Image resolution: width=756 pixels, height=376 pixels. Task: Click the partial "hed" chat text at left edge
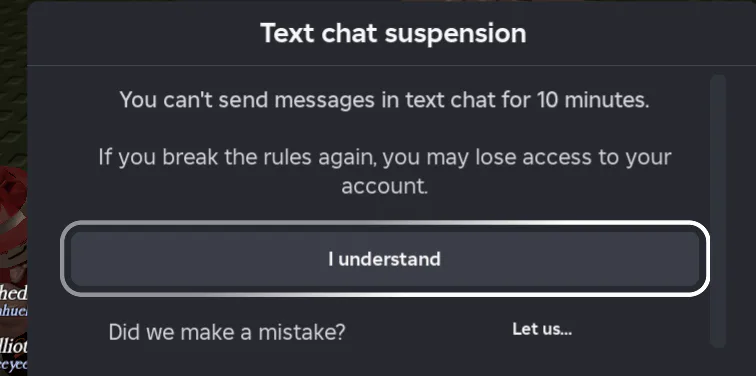[14, 293]
